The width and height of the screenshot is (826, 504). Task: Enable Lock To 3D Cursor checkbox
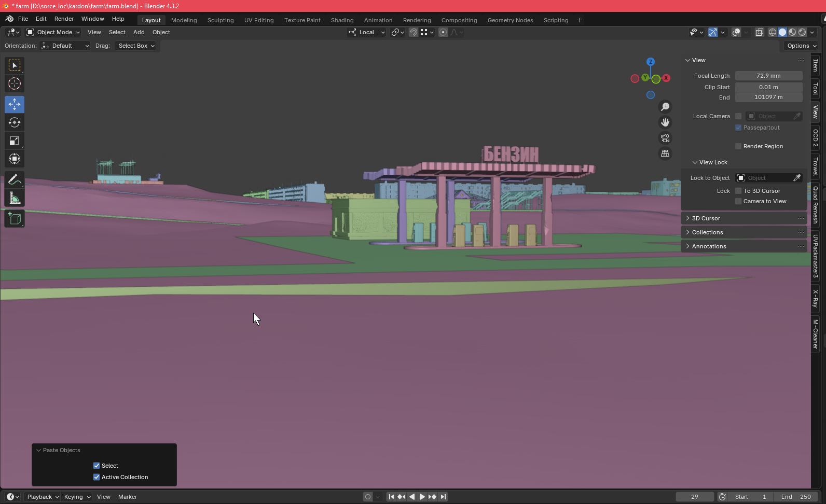click(x=738, y=191)
